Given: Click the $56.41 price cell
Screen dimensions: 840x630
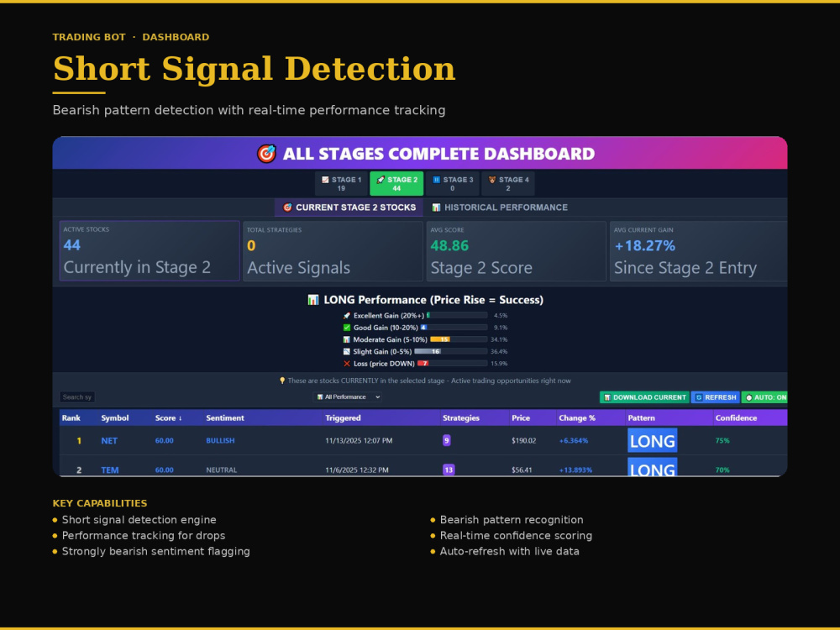Looking at the screenshot, I should click(x=522, y=470).
